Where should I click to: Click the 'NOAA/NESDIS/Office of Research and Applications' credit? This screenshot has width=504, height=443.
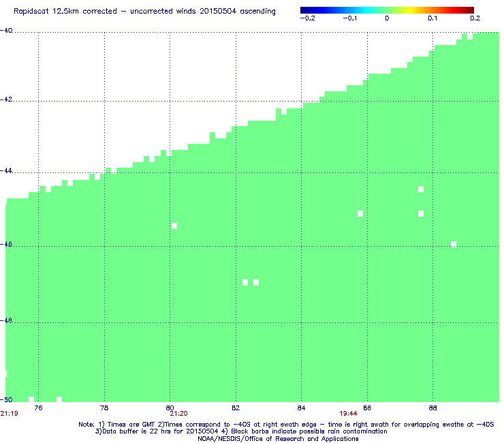click(278, 439)
